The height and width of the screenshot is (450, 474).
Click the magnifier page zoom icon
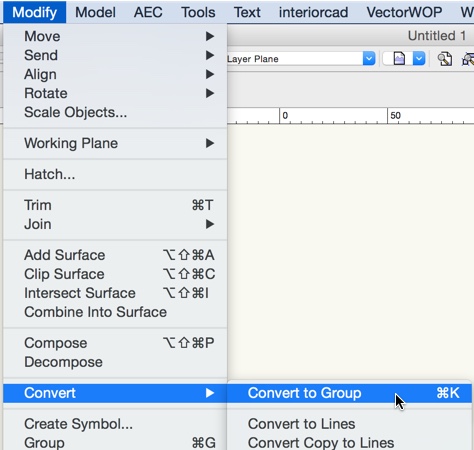(x=445, y=59)
